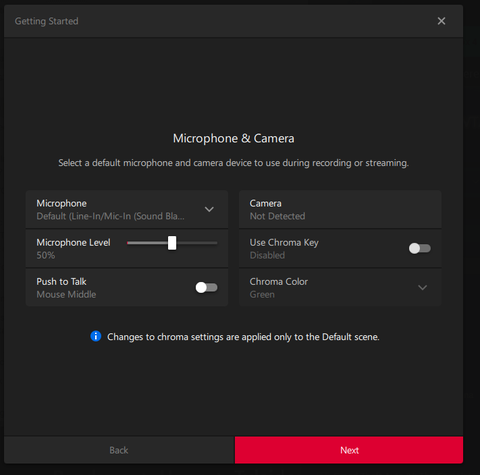Screen dimensions: 480x475
Task: Go Back to previous setup step
Action: point(119,450)
